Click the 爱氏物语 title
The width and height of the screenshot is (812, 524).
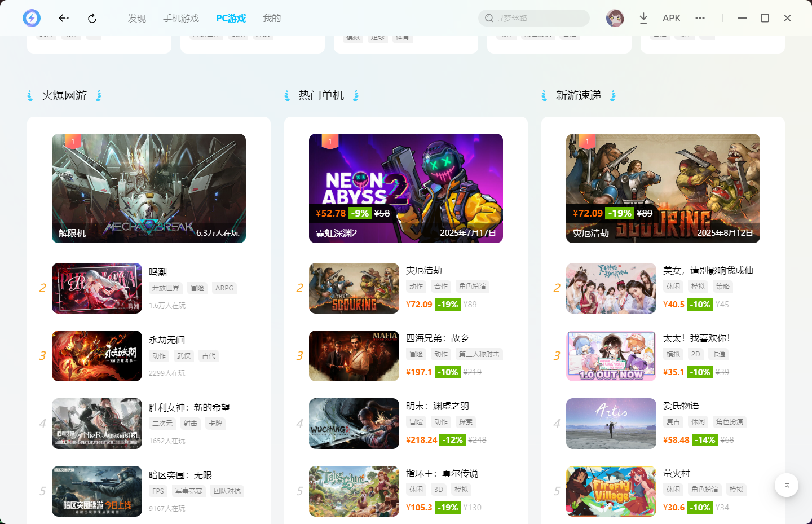pos(681,406)
